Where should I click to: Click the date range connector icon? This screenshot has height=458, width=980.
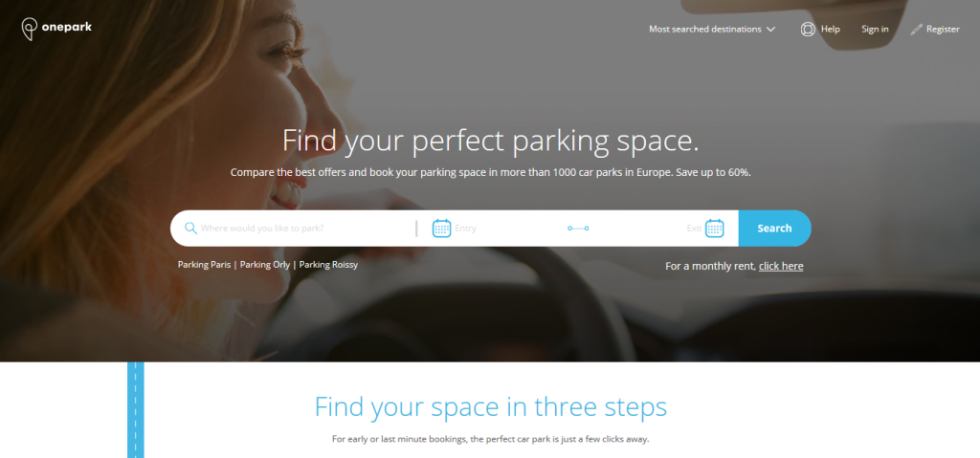578,229
